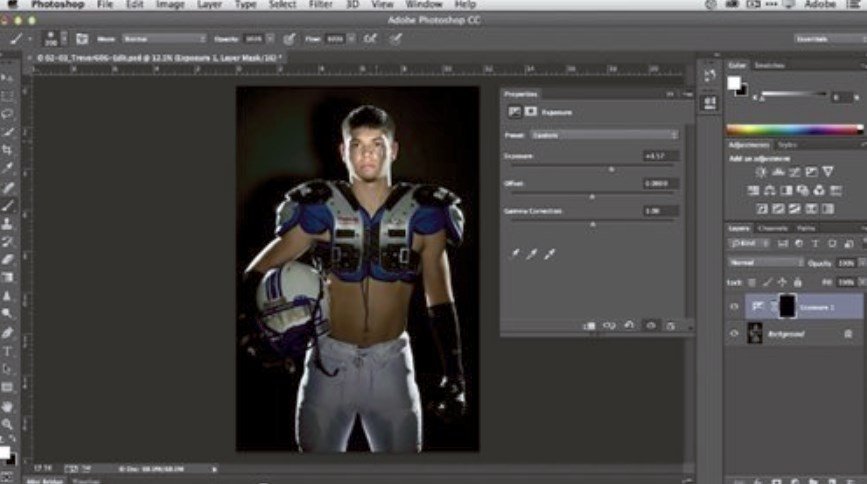Adjust the Gamma Correction slider handle
Screen dimensions: 867x484
click(592, 224)
